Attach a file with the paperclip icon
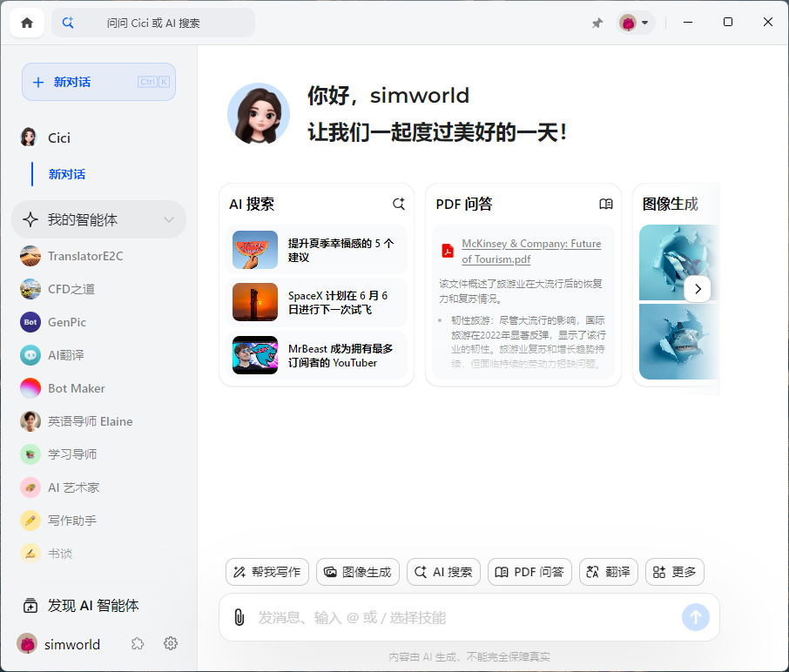 coord(239,617)
